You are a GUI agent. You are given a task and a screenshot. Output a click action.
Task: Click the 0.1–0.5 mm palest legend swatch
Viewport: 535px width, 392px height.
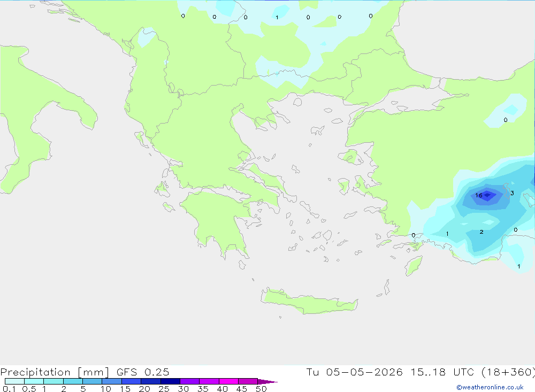pyautogui.click(x=14, y=381)
